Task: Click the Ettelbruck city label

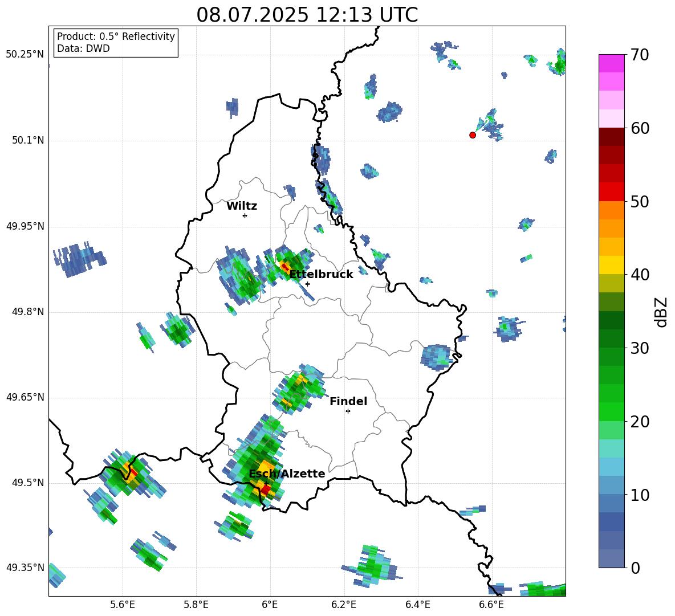Action: [321, 275]
